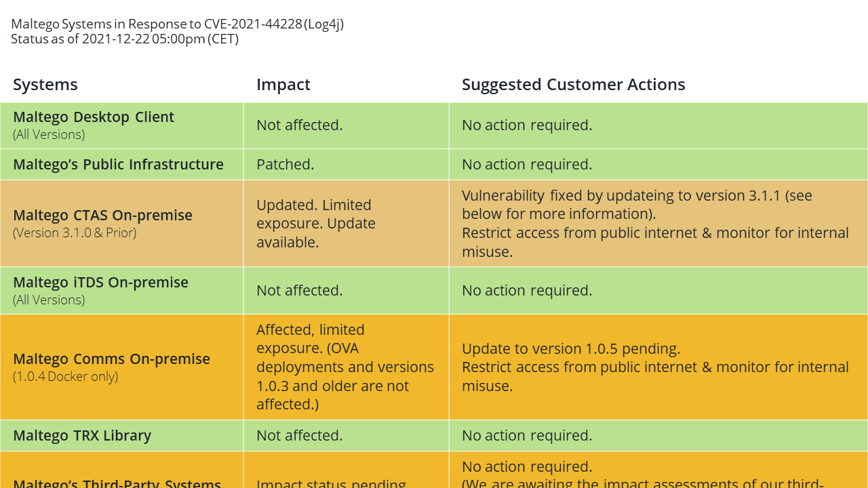Select the CVE-2021-44228 title line
The height and width of the screenshot is (488, 868).
pyautogui.click(x=178, y=24)
